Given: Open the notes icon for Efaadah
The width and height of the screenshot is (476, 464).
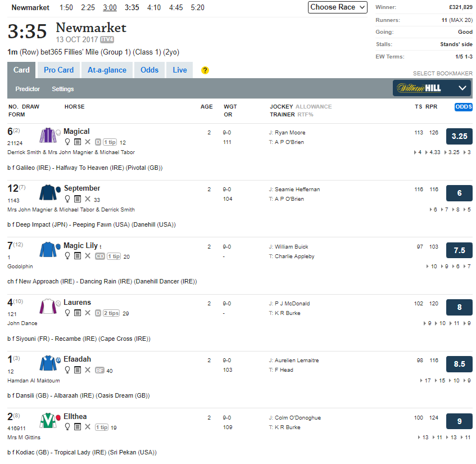Looking at the screenshot, I should coord(78,370).
